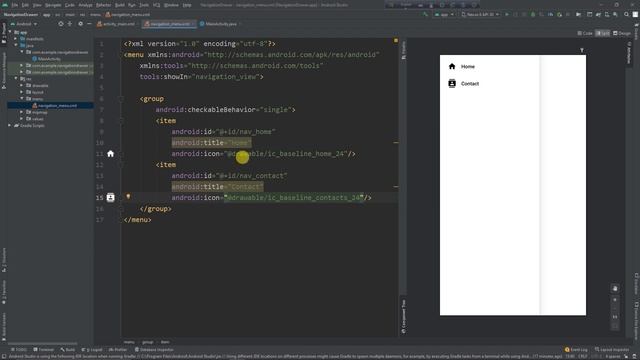Open the TODO tool window button

click(x=19, y=350)
